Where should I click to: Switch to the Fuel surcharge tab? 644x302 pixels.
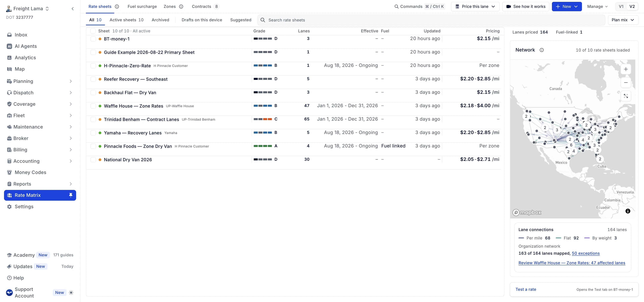142,7
